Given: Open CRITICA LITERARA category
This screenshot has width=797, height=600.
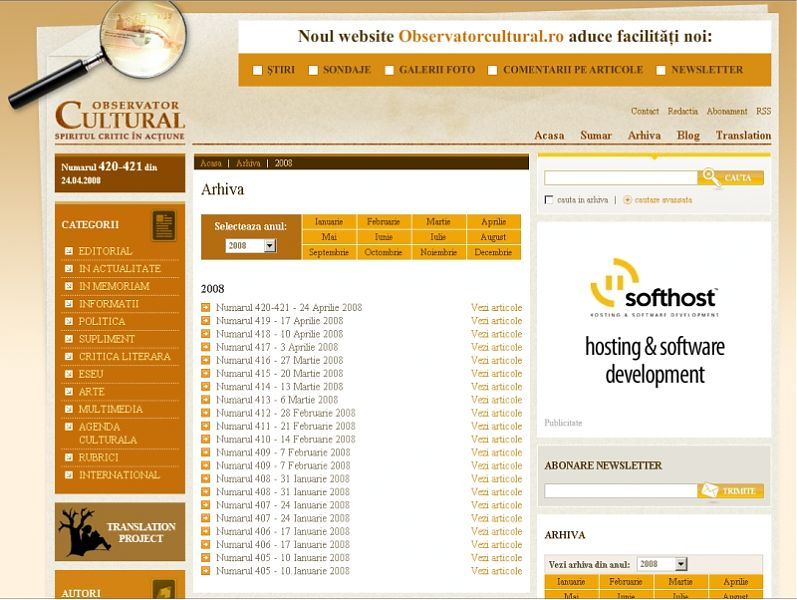Looking at the screenshot, I should click(125, 356).
